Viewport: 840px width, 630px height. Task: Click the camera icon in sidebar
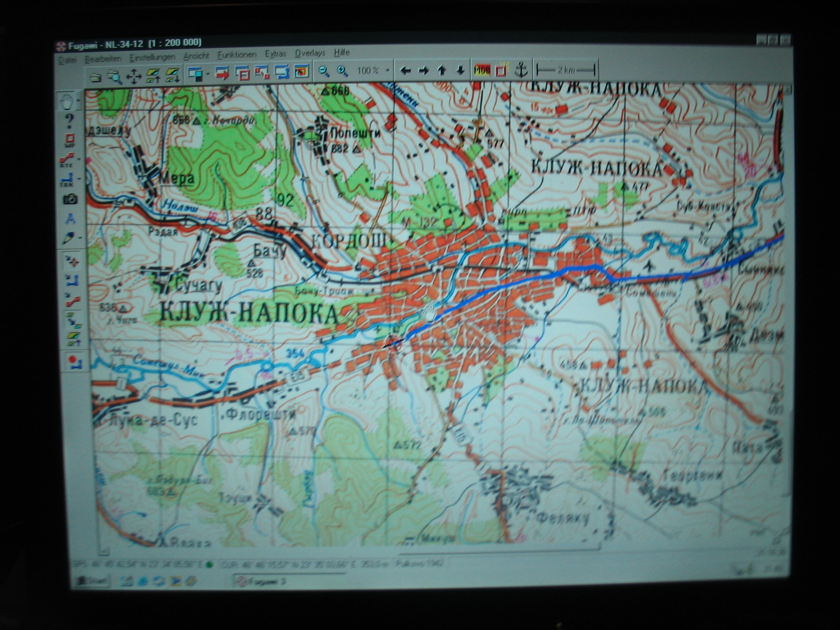[x=70, y=199]
